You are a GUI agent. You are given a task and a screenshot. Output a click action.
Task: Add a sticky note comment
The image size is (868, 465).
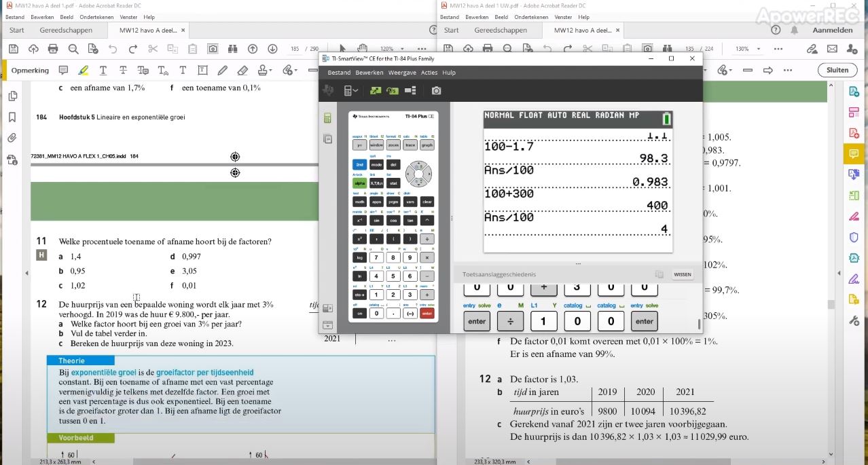pyautogui.click(x=63, y=70)
